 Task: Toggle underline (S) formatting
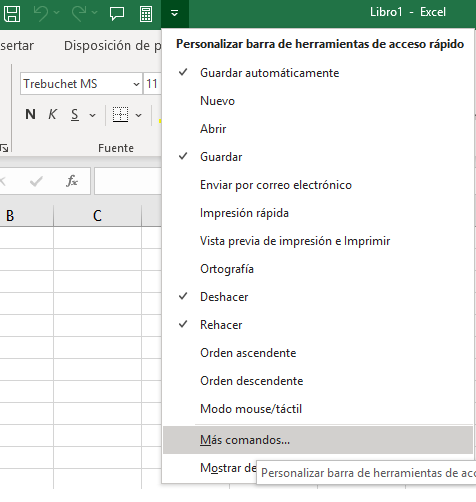pyautogui.click(x=75, y=114)
